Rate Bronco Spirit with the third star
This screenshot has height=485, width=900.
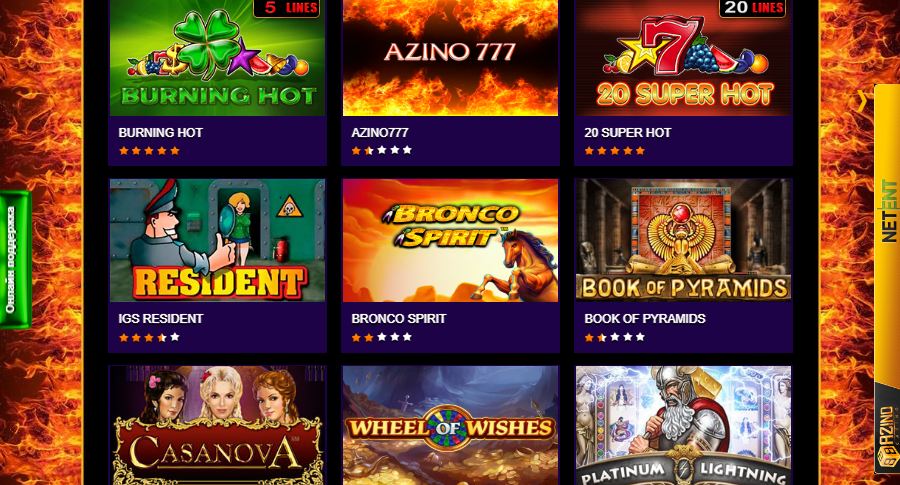(382, 337)
